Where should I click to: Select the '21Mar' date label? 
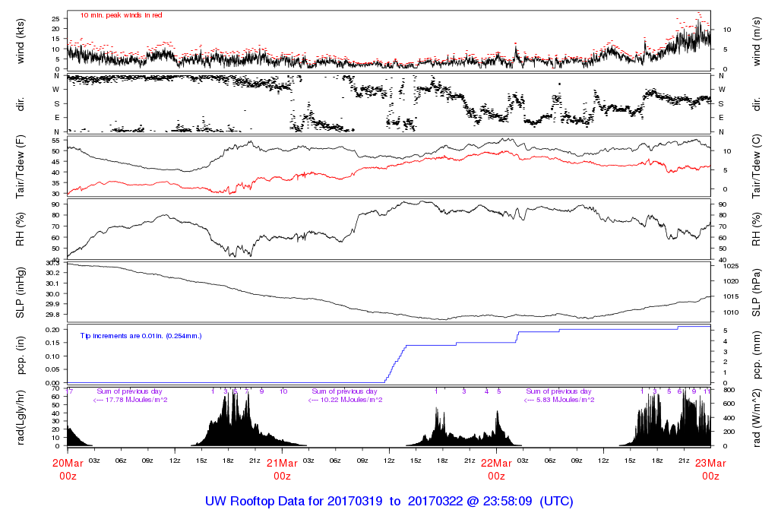282,463
